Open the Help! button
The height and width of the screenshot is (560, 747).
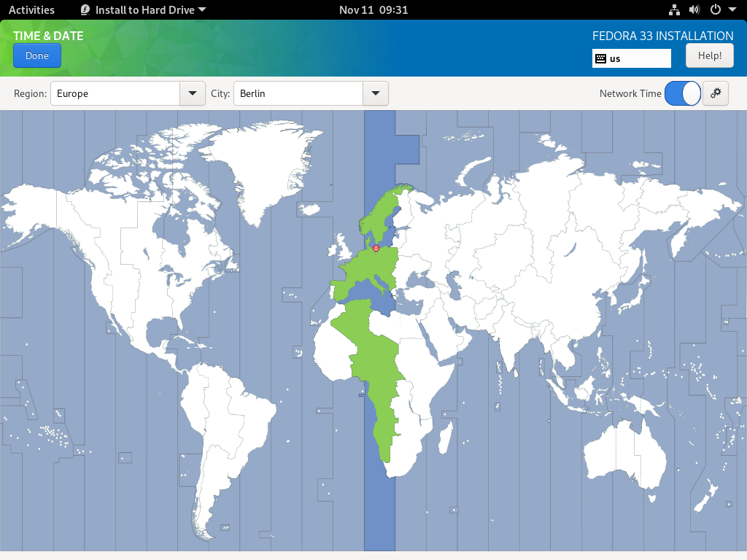(x=709, y=55)
